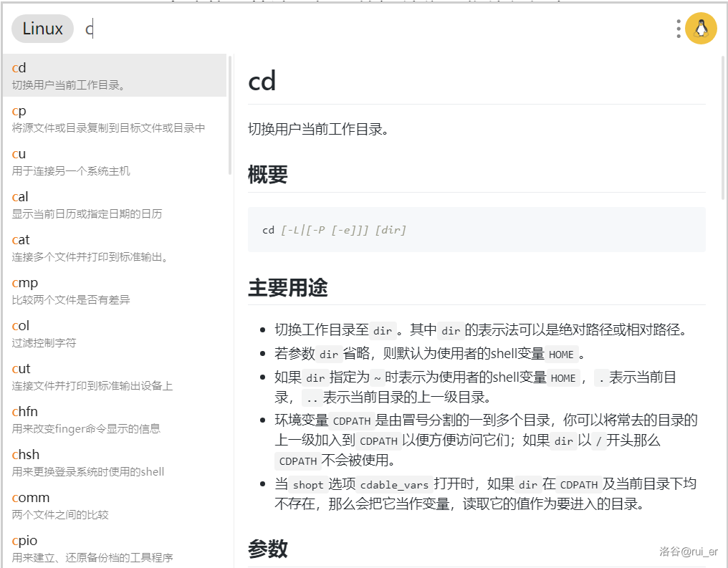Select the chsh command result
Image resolution: width=728 pixels, height=568 pixels.
[x=115, y=462]
